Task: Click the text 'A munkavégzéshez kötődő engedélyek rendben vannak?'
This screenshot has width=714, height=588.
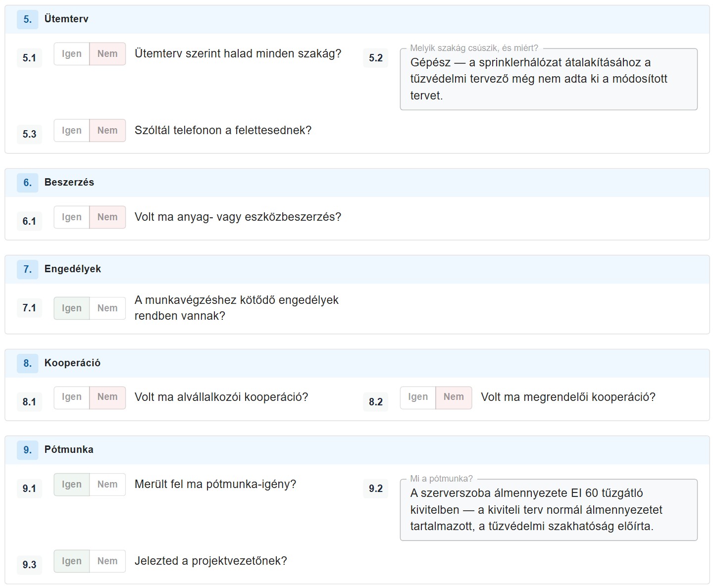Action: click(237, 308)
